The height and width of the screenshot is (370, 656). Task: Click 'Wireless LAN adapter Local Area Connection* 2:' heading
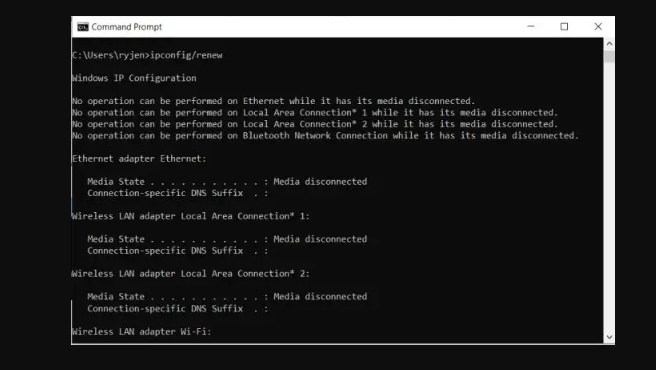tap(191, 274)
